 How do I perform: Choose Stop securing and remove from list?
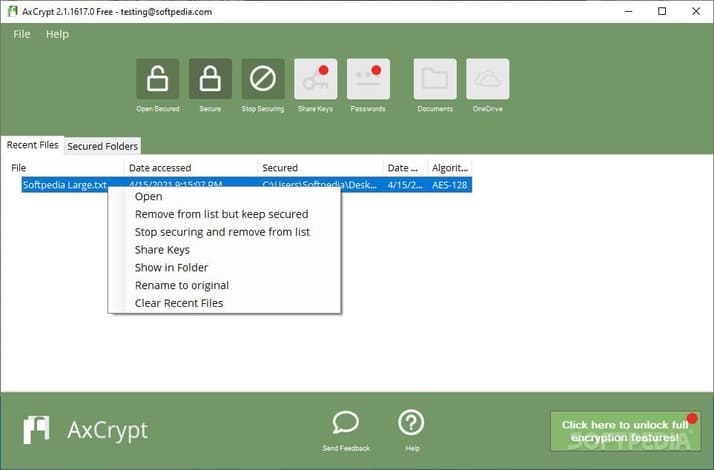(222, 232)
